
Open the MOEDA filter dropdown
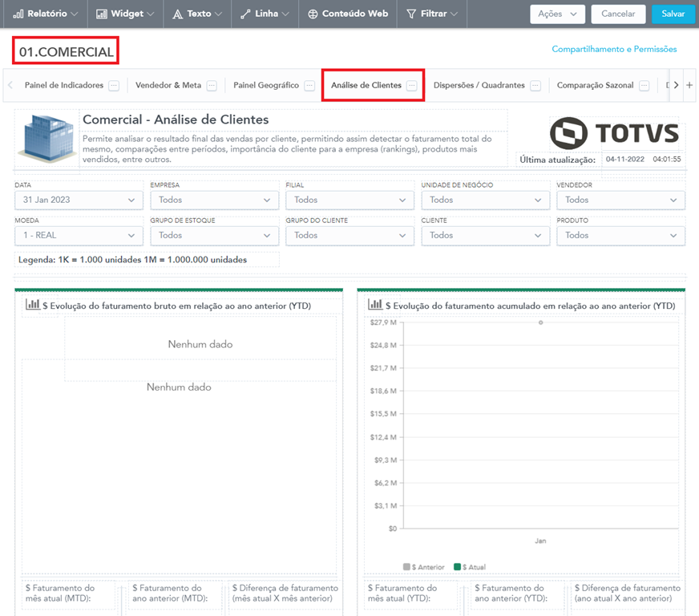(x=79, y=236)
